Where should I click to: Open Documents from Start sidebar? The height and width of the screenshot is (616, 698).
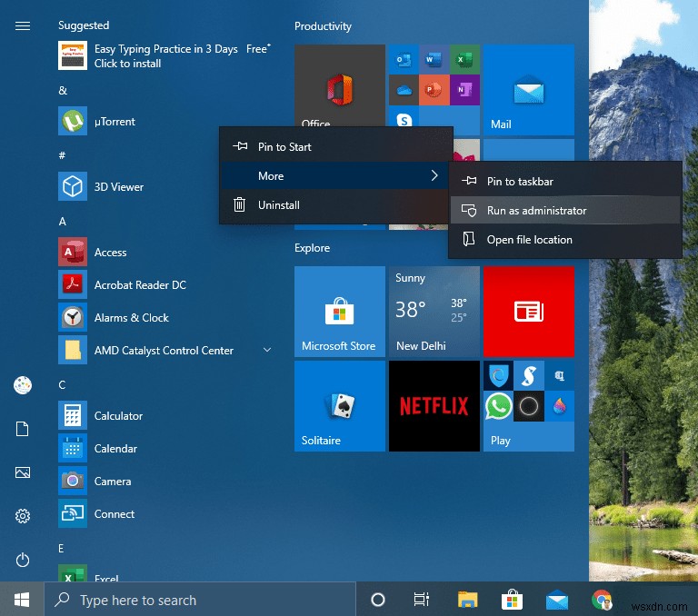pyautogui.click(x=23, y=429)
